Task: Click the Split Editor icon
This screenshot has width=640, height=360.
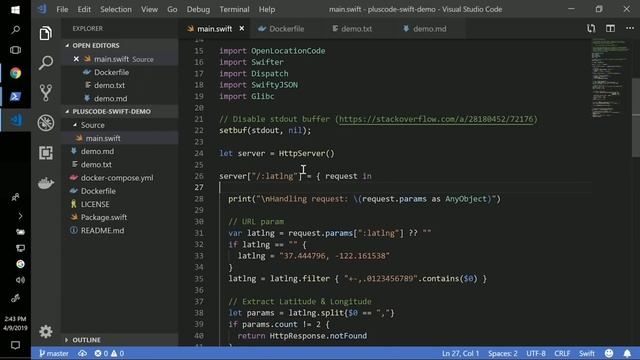Action: [x=610, y=29]
